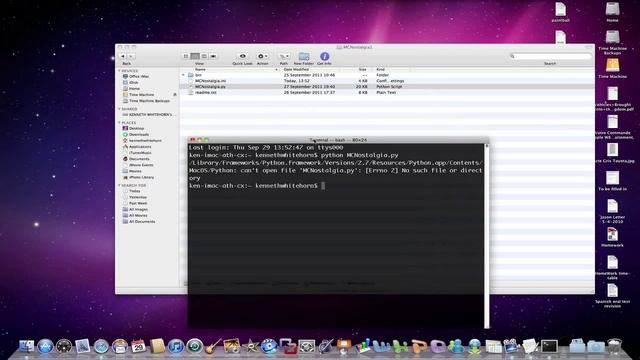The image size is (640, 360).
Task: Switch Finder to Cover Flow view
Action: point(213,56)
